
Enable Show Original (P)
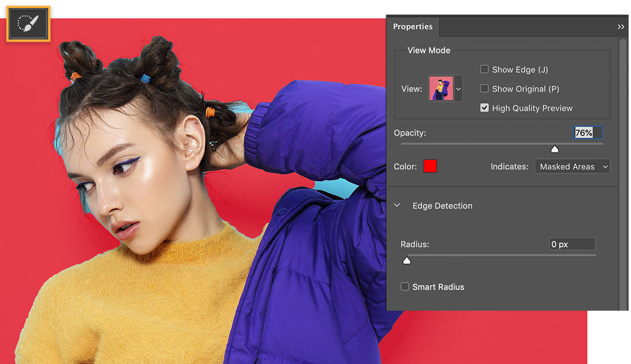(484, 89)
